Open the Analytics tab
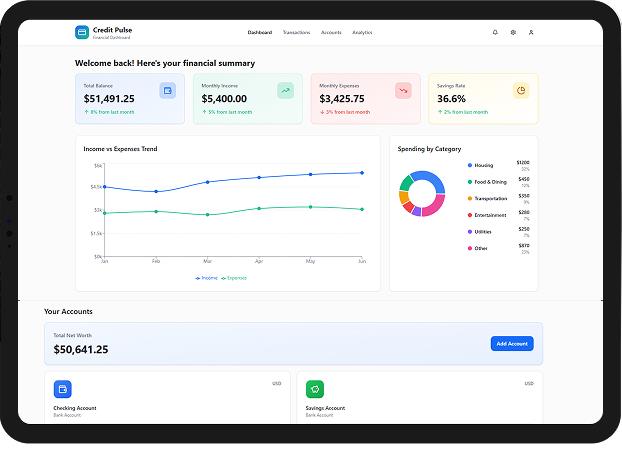Viewport: 622px width, 449px height. coord(362,32)
